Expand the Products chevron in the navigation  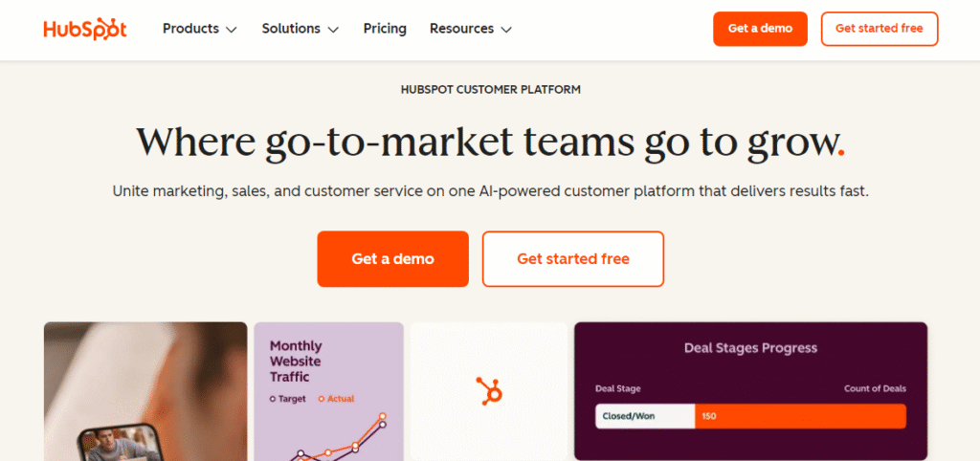231,30
